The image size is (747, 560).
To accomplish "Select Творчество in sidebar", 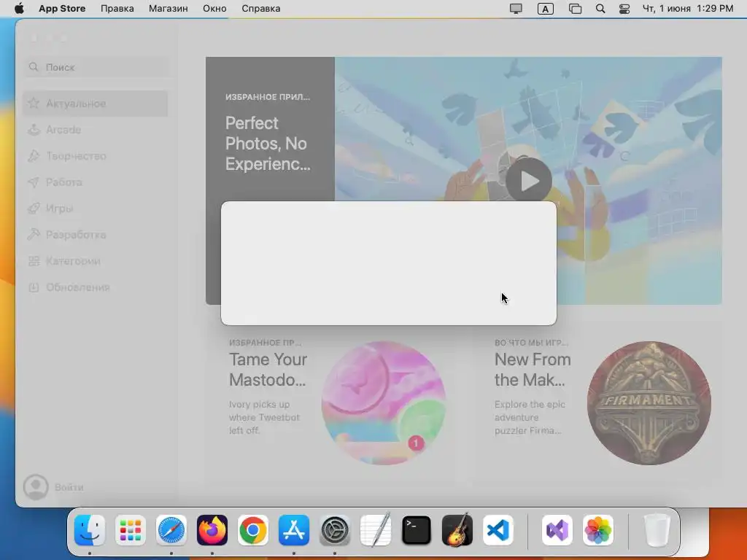I will click(x=96, y=156).
